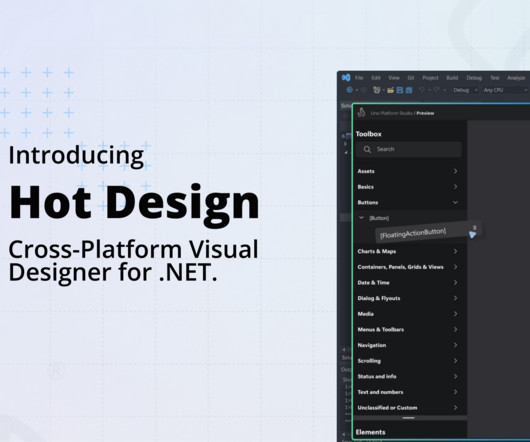Click the Save All toolbar icon
The image size is (530, 442).
pyautogui.click(x=409, y=90)
